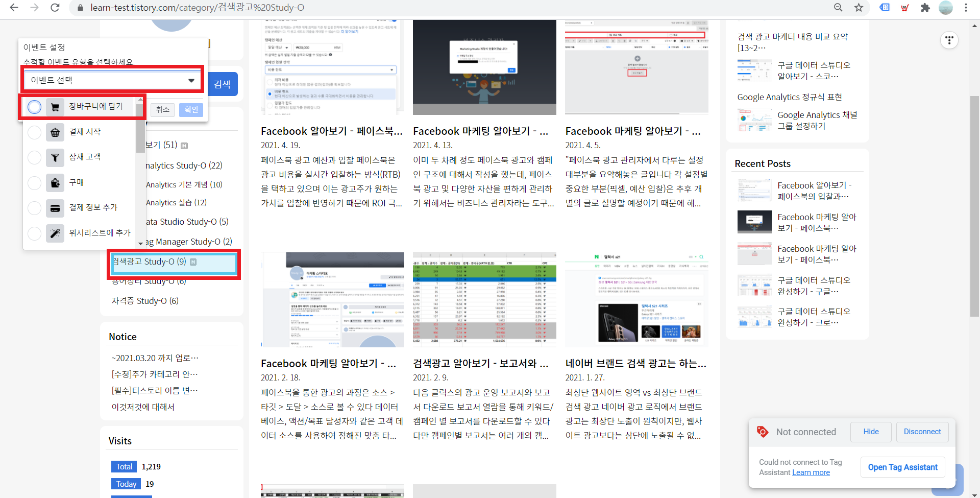Click the page vertical scrollbar thumb

[x=974, y=206]
